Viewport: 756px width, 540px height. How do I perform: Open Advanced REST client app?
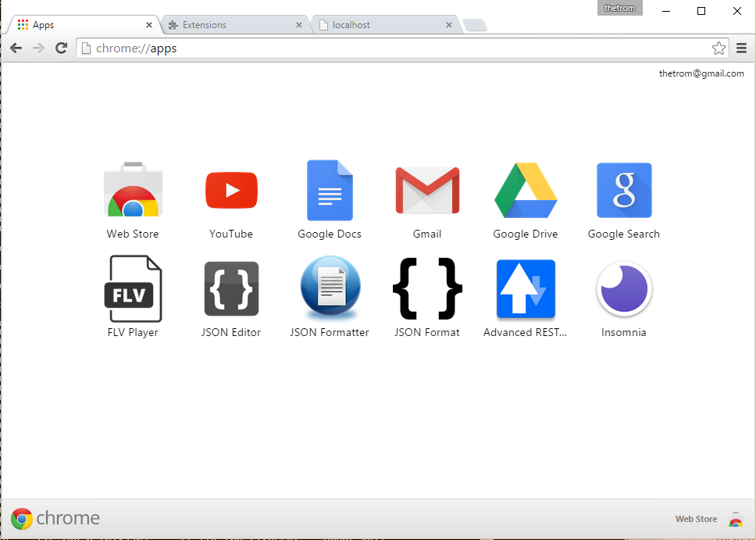tap(526, 289)
